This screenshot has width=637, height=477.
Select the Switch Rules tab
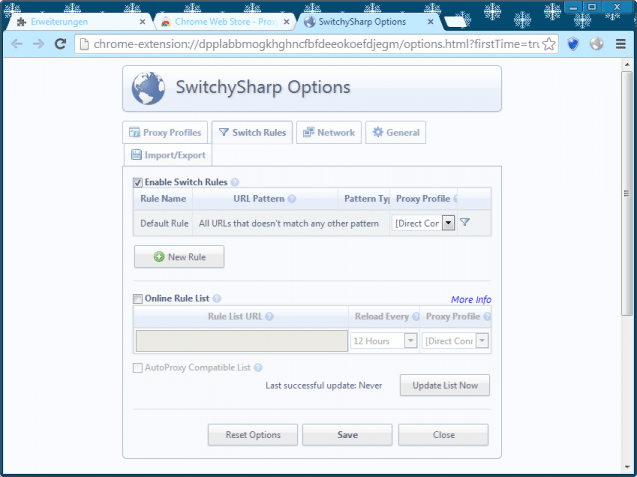pyautogui.click(x=252, y=132)
